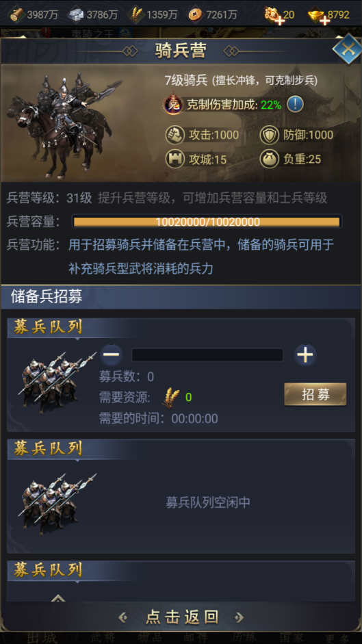Click the red 克 counter badge icon
Viewport: 362px width, 644px height.
coord(173,105)
